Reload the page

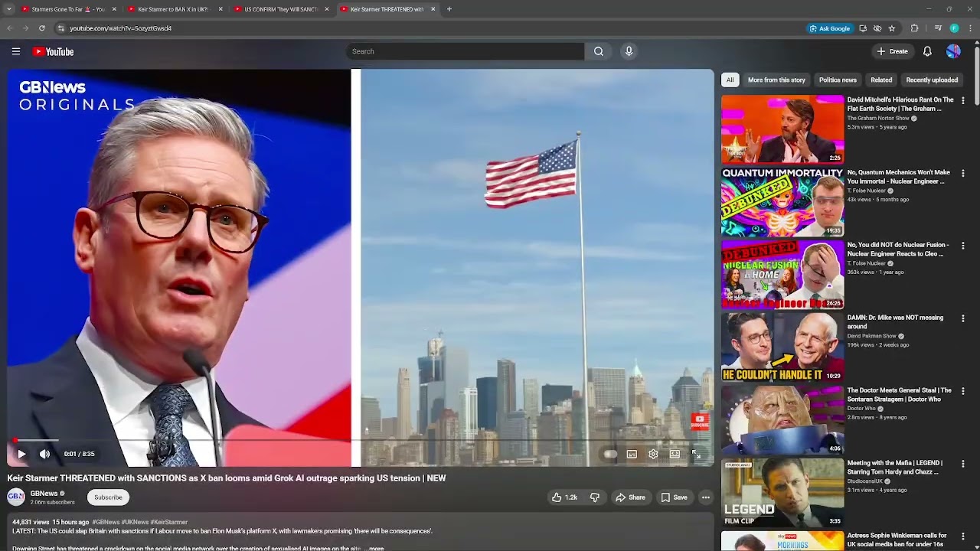(x=41, y=28)
